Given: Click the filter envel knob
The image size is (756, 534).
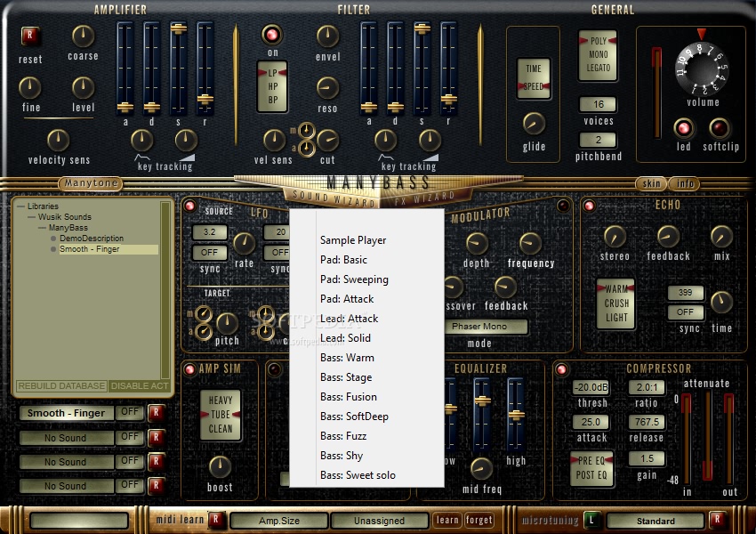Looking at the screenshot, I should (x=328, y=36).
